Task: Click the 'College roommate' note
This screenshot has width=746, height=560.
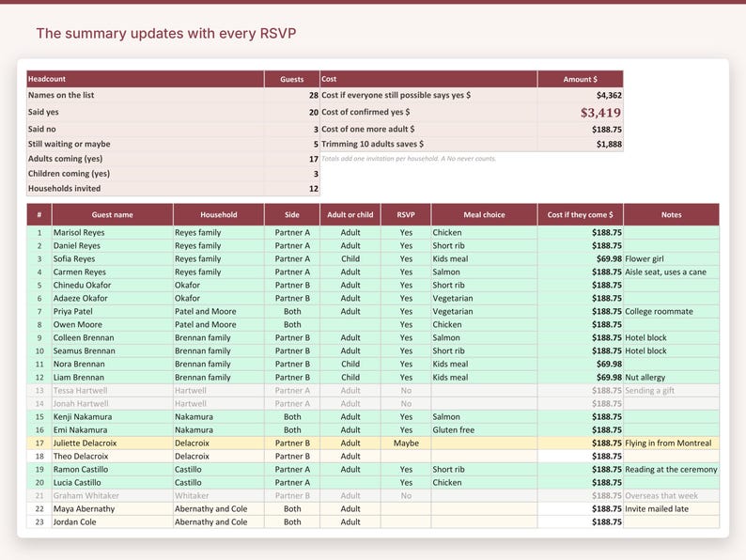Action: point(659,311)
